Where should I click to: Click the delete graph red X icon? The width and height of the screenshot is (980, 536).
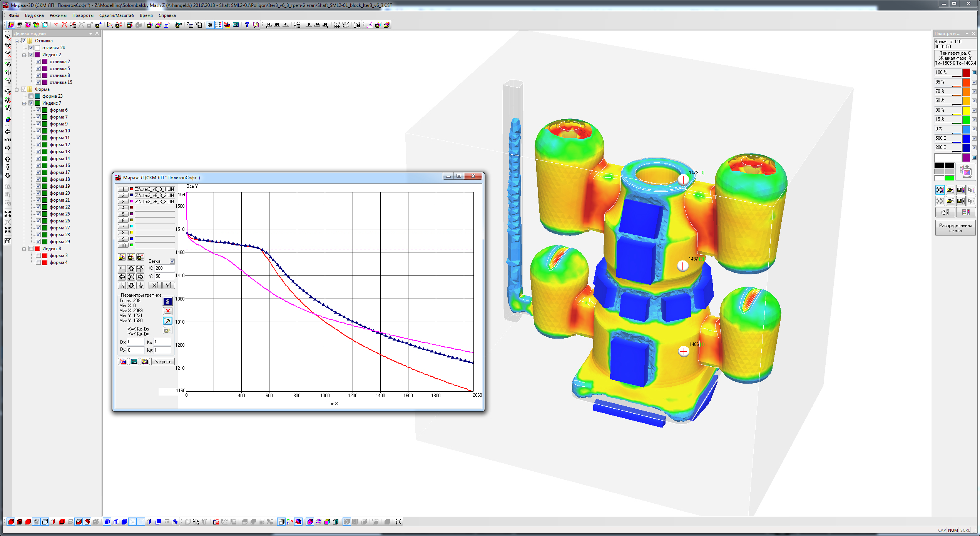[167, 311]
